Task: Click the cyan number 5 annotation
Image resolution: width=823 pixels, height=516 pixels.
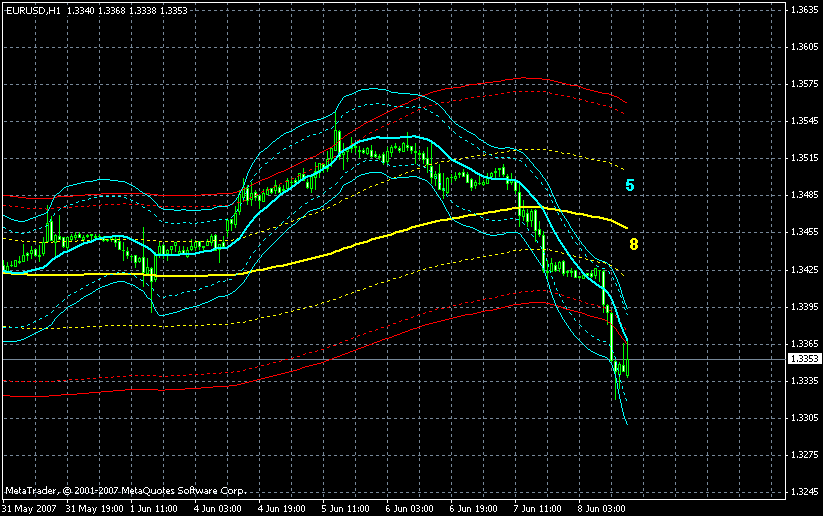Action: click(x=630, y=185)
